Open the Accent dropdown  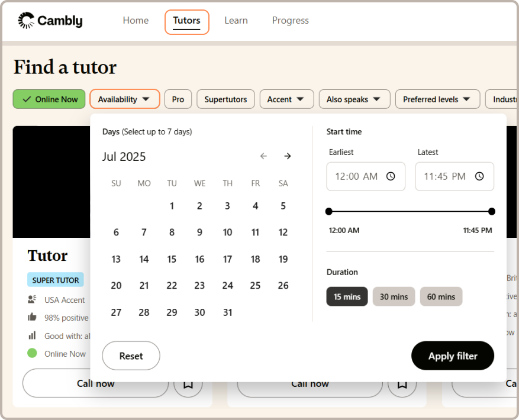(286, 99)
